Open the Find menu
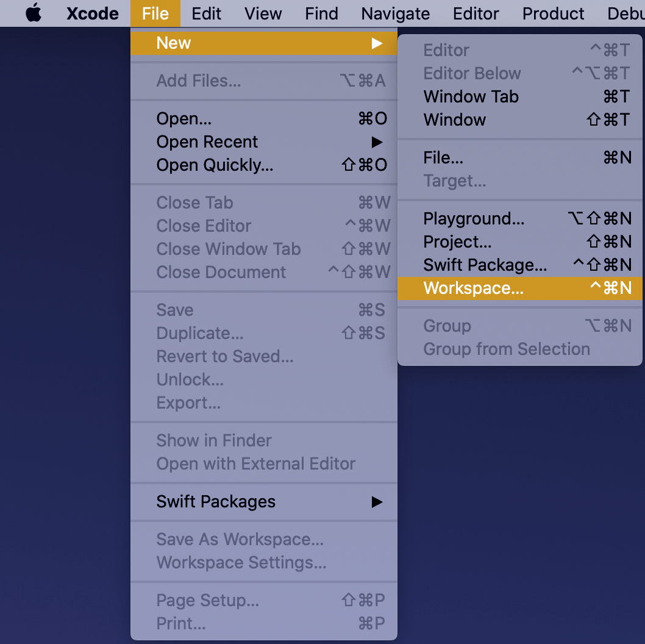The width and height of the screenshot is (645, 644). pyautogui.click(x=321, y=13)
